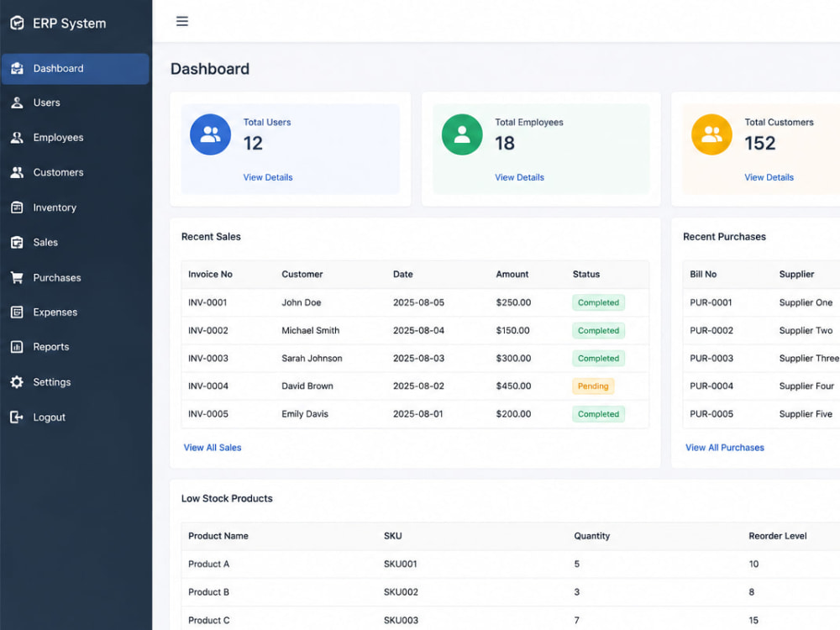Click the Dashboard sidebar icon
840x630 pixels.
(x=17, y=69)
